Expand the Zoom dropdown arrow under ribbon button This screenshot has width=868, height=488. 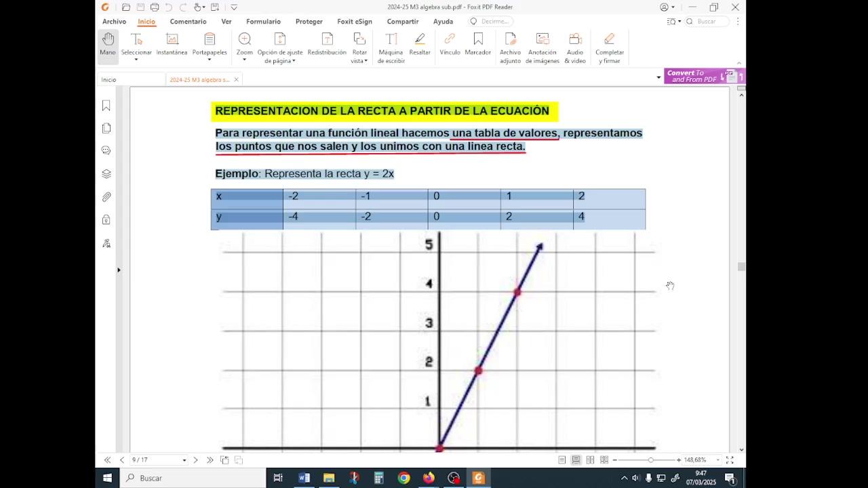click(245, 60)
